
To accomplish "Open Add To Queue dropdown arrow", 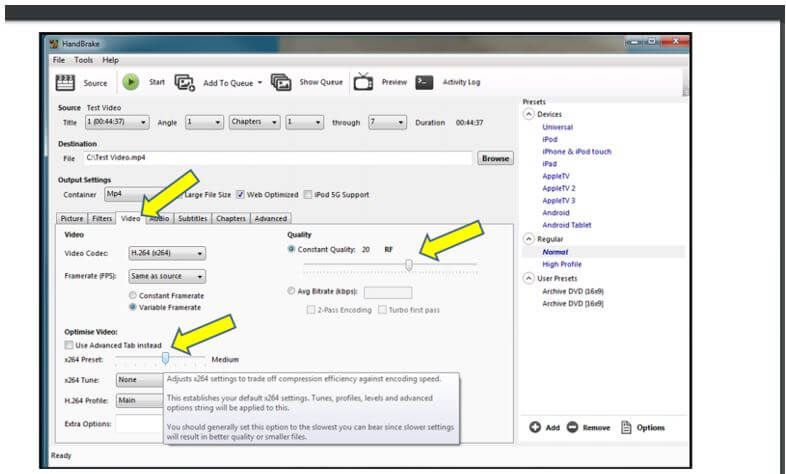I will point(260,83).
